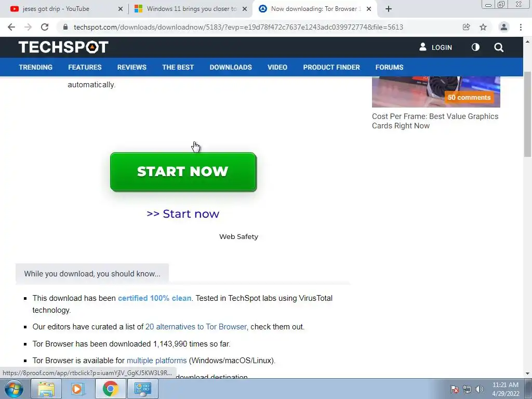Open Windows Explorer from taskbar

click(46, 389)
